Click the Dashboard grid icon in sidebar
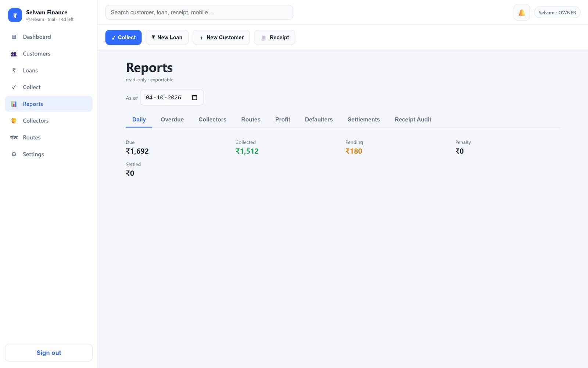 [x=14, y=37]
